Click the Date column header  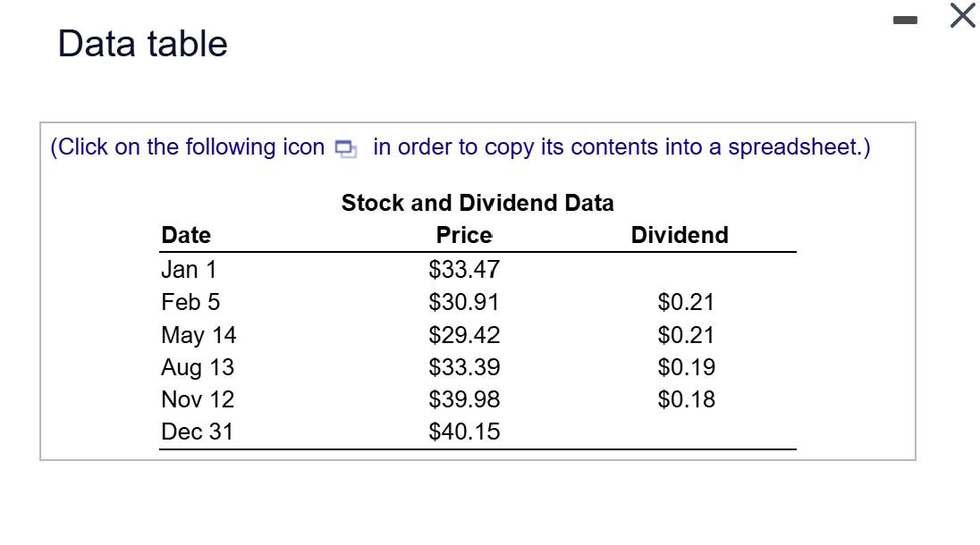pos(185,235)
